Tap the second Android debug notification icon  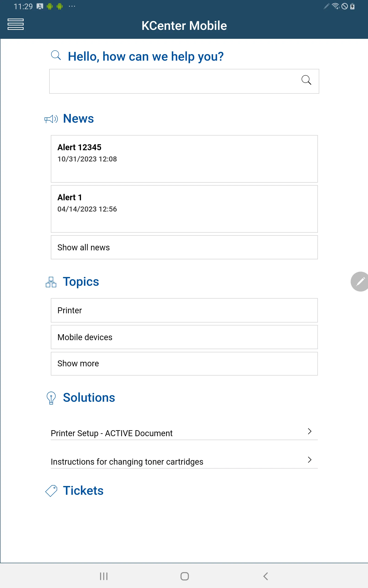coord(60,6)
